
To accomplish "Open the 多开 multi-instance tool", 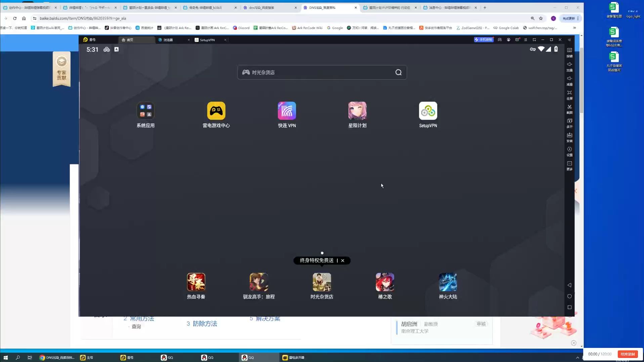I will point(569,123).
